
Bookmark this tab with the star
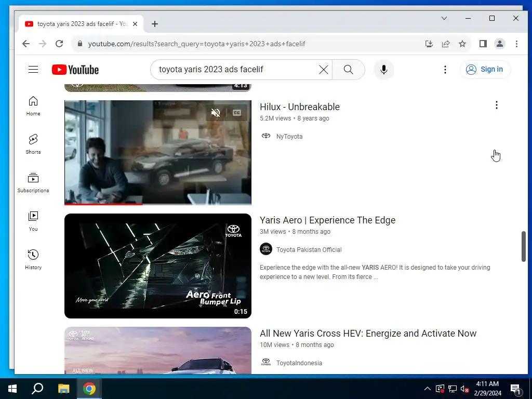click(x=462, y=44)
